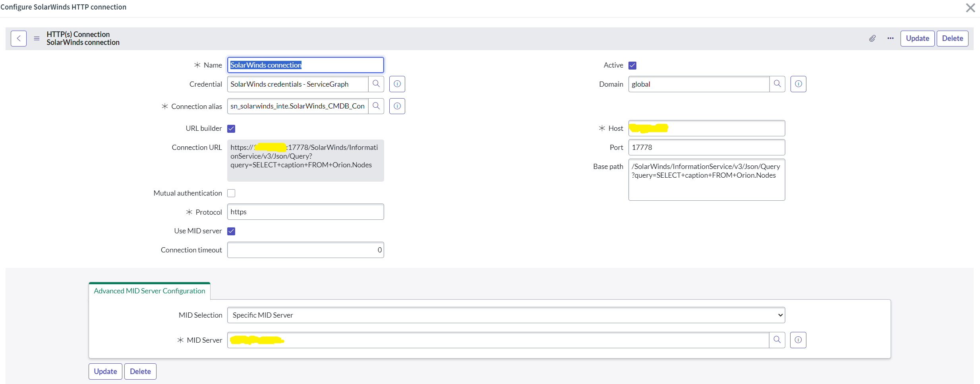Click the Credential field lookup magnifier
This screenshot has width=980, height=384.
(376, 84)
